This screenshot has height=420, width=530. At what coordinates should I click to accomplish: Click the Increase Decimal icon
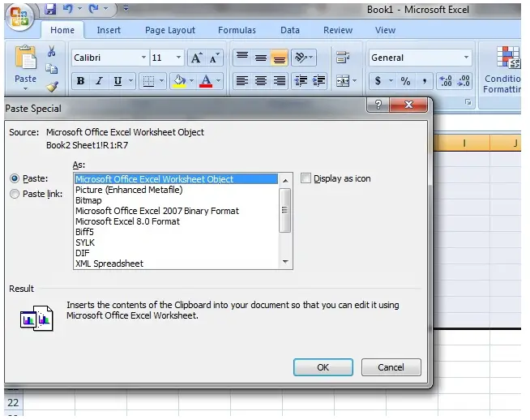[446, 81]
